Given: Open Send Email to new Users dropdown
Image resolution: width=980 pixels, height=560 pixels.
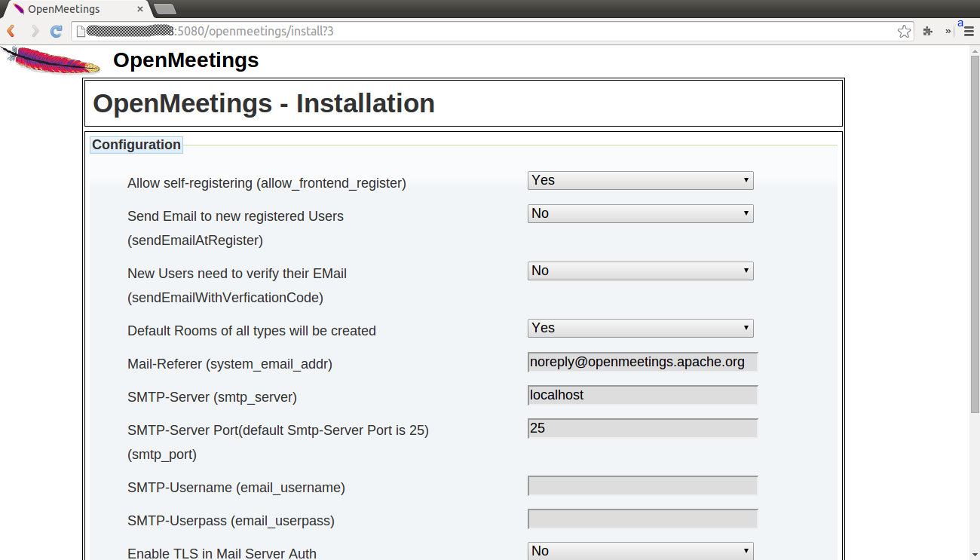Looking at the screenshot, I should [x=640, y=213].
